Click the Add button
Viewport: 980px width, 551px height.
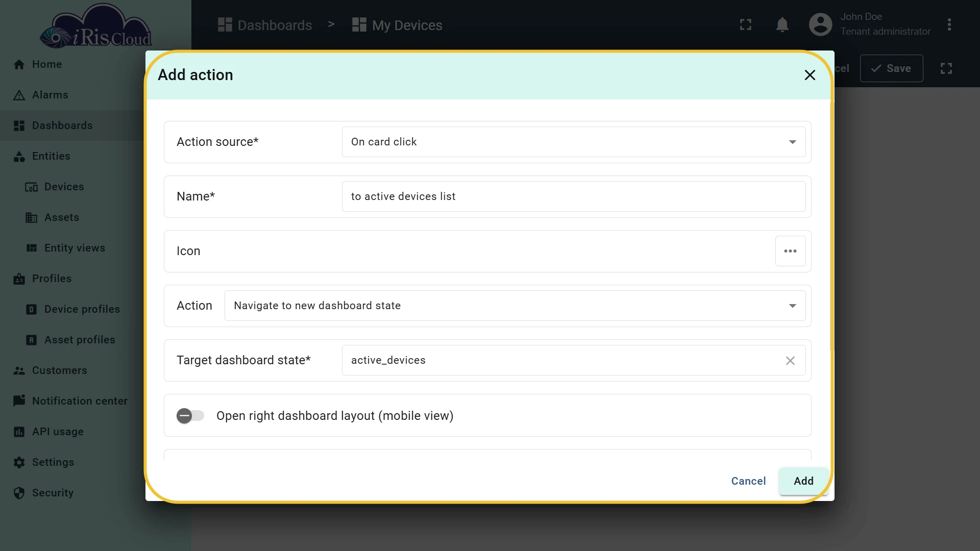803,481
